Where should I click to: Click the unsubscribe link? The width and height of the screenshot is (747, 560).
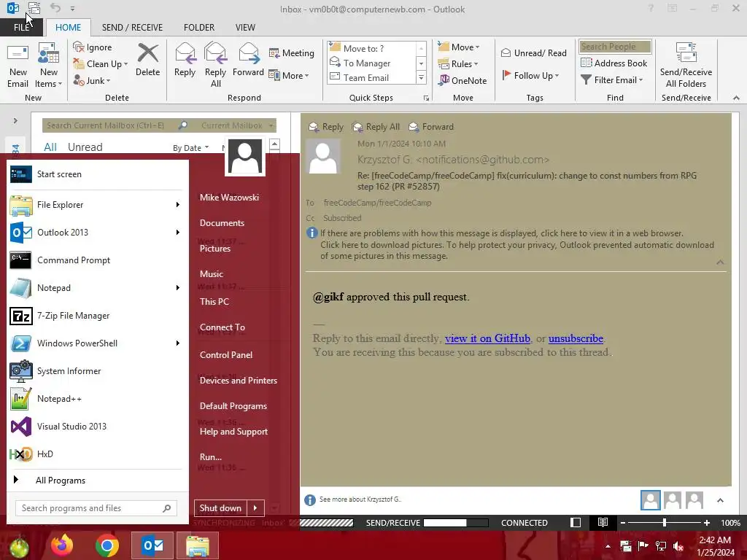(x=576, y=338)
